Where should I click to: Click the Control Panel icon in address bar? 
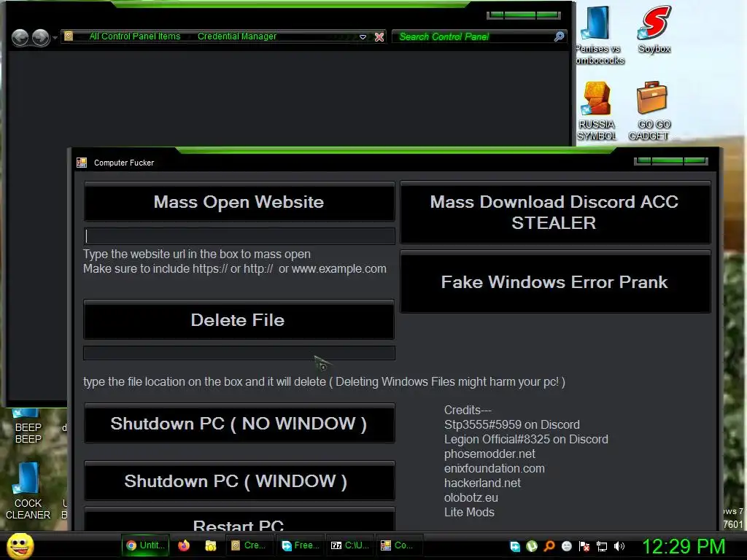[x=69, y=36]
